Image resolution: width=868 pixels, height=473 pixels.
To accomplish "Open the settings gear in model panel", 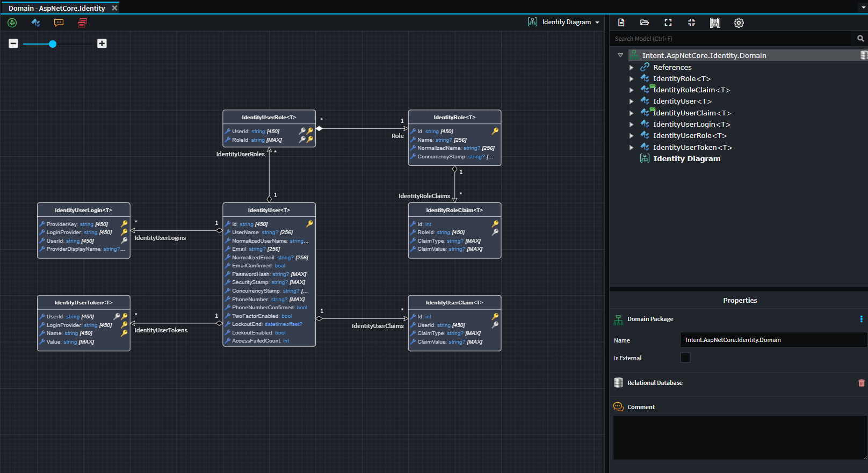I will pyautogui.click(x=739, y=23).
